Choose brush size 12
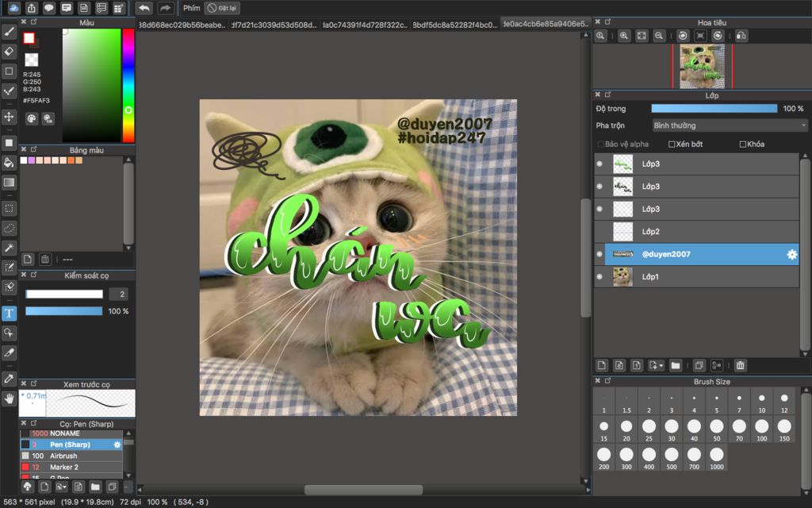 [784, 402]
